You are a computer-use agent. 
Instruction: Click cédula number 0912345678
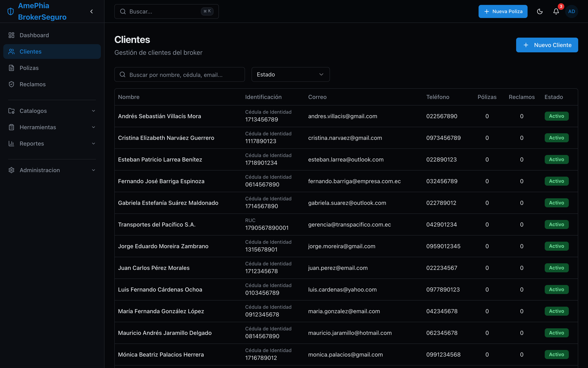[x=262, y=314]
